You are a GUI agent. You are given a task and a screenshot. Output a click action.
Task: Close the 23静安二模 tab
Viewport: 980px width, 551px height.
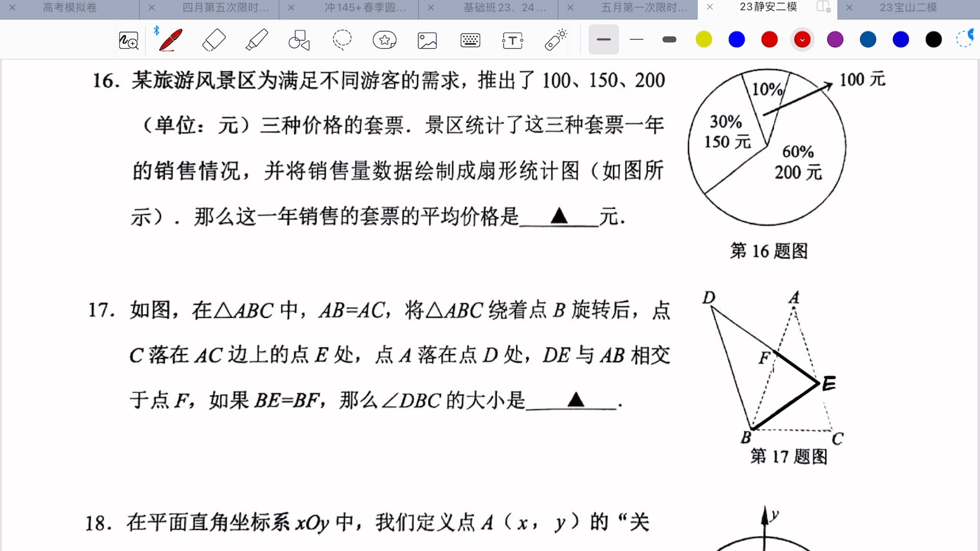(x=710, y=7)
